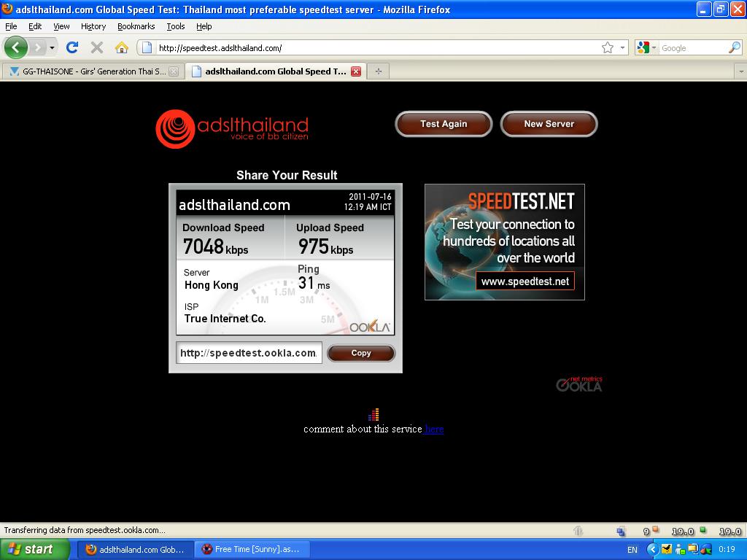
Task: Click the Ookla net metrics logo
Action: [x=579, y=384]
